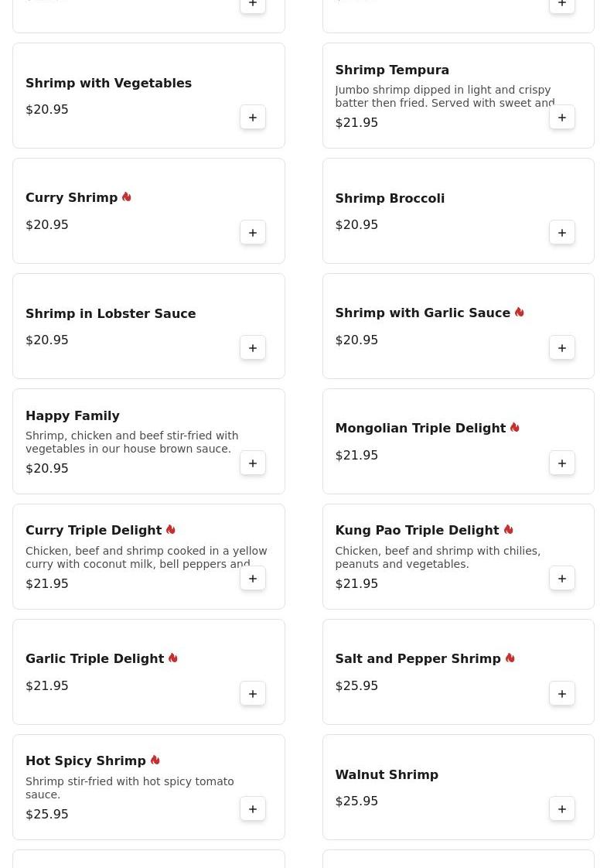Add Shrimp with Vegetables to cart
The width and height of the screenshot is (607, 868).
point(253,118)
